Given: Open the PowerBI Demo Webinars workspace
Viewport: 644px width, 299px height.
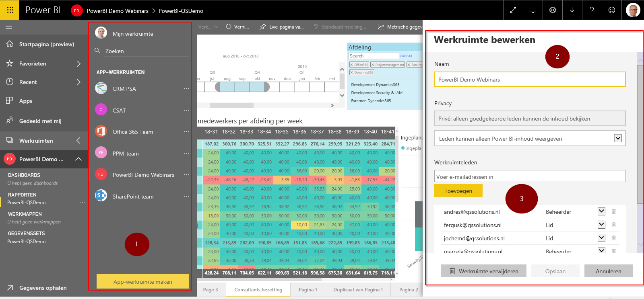Looking at the screenshot, I should click(143, 175).
